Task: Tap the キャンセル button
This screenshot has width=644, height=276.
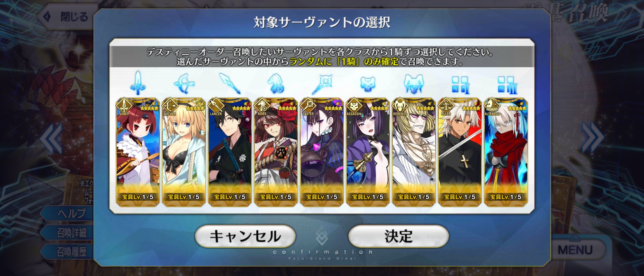Action: (x=245, y=236)
